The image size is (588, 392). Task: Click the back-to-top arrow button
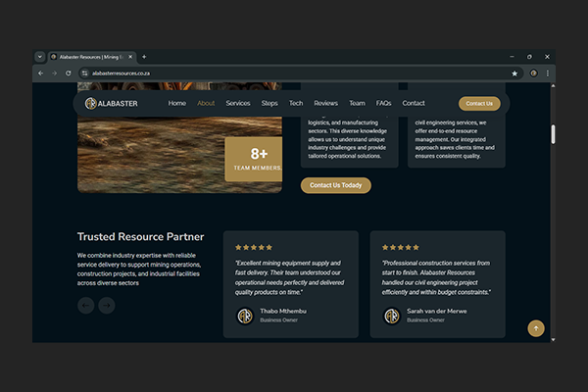[x=536, y=328]
